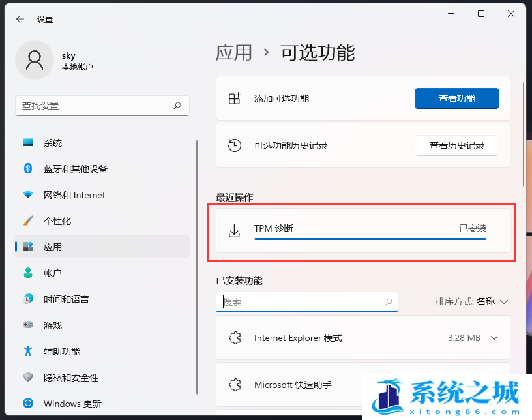Click the 查看功能 button

[456, 98]
